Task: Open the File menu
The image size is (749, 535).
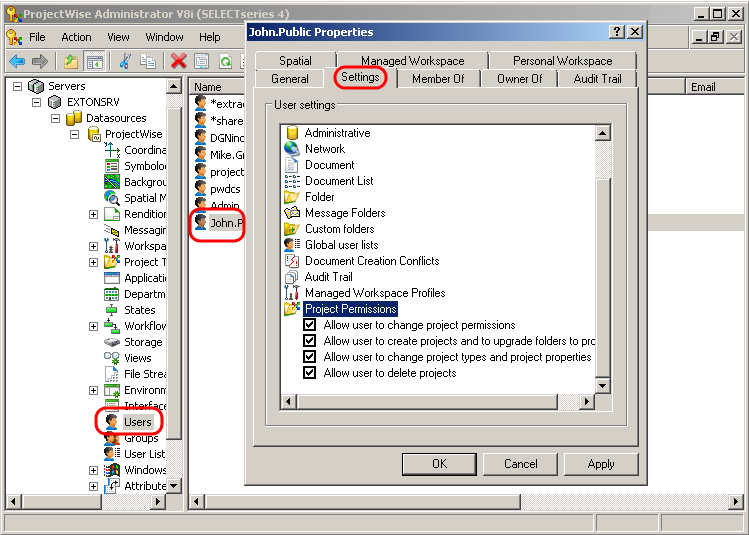Action: pos(37,37)
